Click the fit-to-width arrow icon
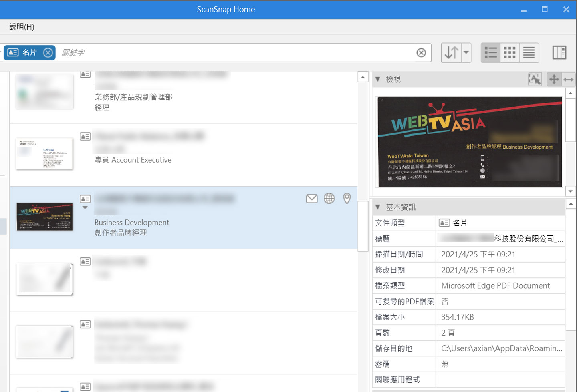The height and width of the screenshot is (392, 577). pyautogui.click(x=568, y=80)
